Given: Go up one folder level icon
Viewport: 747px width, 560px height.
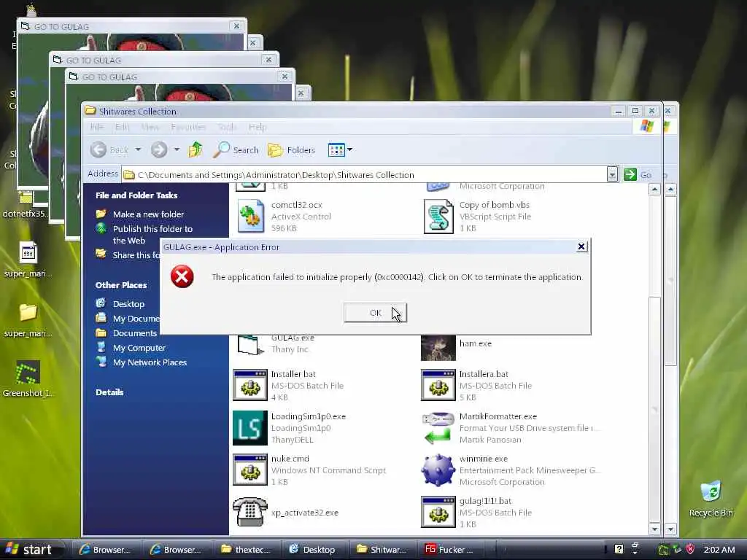Looking at the screenshot, I should tap(196, 149).
